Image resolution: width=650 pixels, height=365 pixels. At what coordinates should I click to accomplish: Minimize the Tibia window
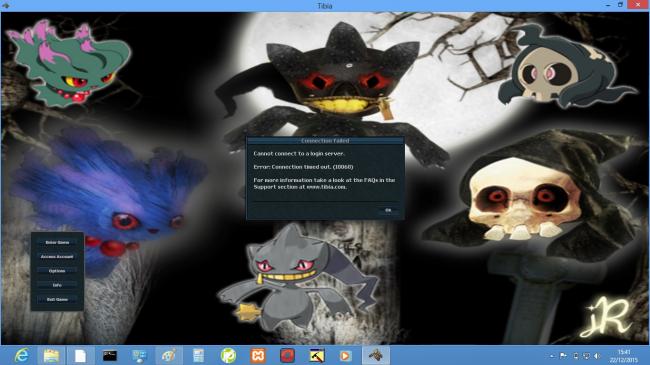coord(608,5)
